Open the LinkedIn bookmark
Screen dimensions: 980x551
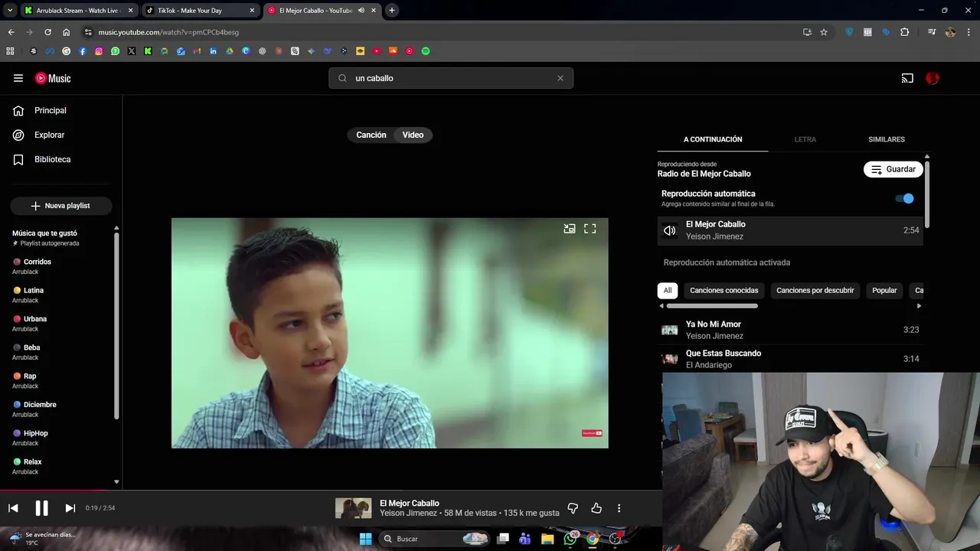tap(213, 51)
